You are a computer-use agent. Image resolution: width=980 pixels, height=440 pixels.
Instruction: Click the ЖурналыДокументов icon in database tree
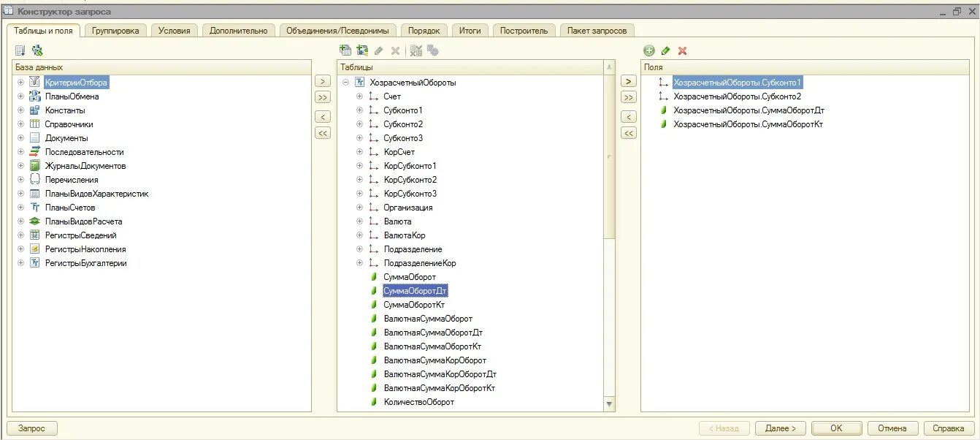tap(34, 165)
